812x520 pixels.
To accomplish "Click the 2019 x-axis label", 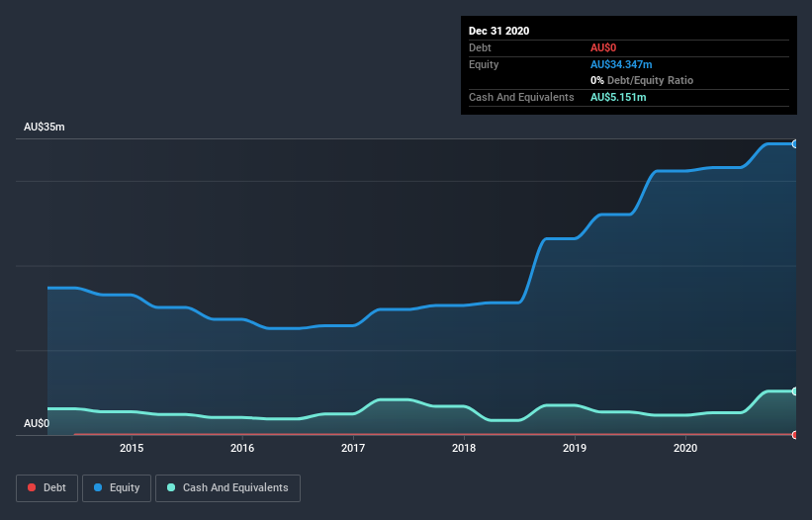I will tap(575, 448).
